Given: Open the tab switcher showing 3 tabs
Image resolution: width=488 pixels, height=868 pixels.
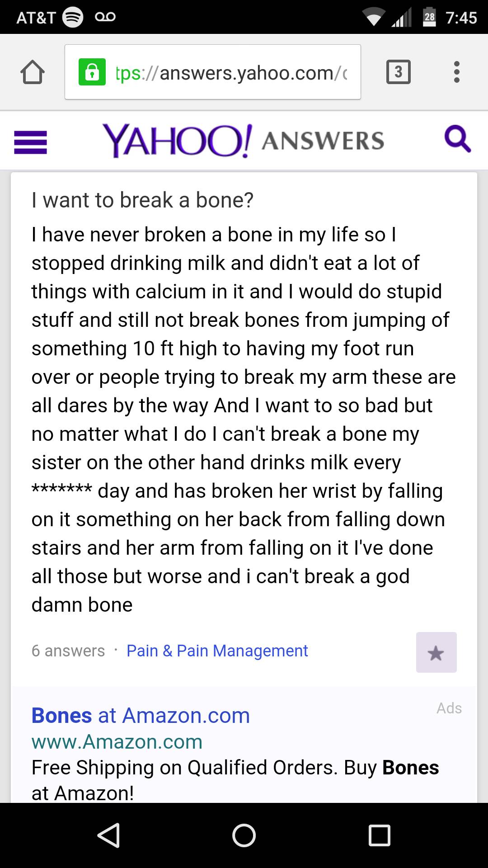Looking at the screenshot, I should tap(399, 71).
